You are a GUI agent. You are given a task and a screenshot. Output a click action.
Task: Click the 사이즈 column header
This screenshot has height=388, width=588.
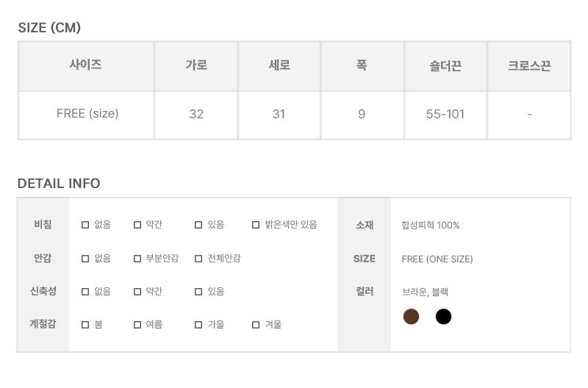pyautogui.click(x=86, y=65)
